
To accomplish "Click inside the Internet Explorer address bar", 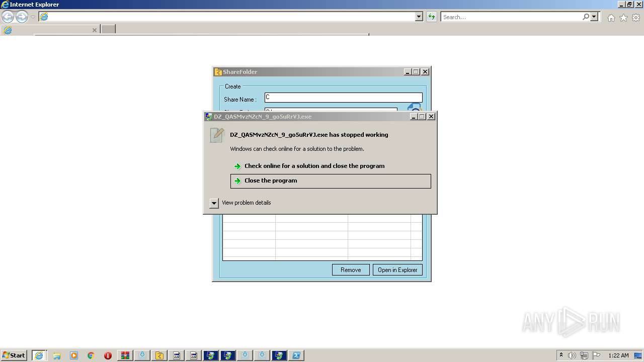I will tap(231, 17).
